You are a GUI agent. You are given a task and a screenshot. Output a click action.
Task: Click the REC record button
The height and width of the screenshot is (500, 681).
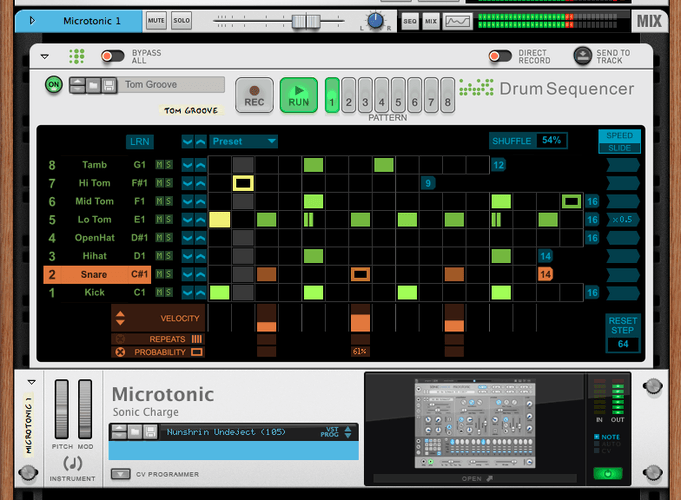click(255, 96)
